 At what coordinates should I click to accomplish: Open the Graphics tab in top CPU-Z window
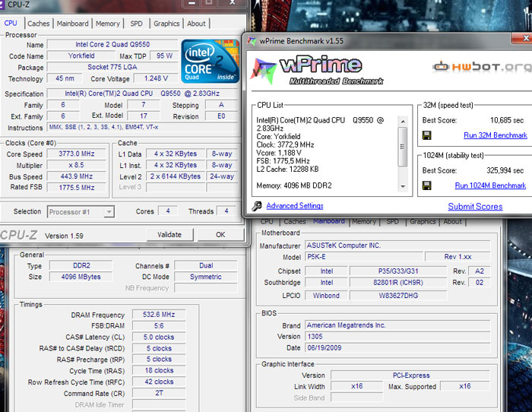pos(166,24)
